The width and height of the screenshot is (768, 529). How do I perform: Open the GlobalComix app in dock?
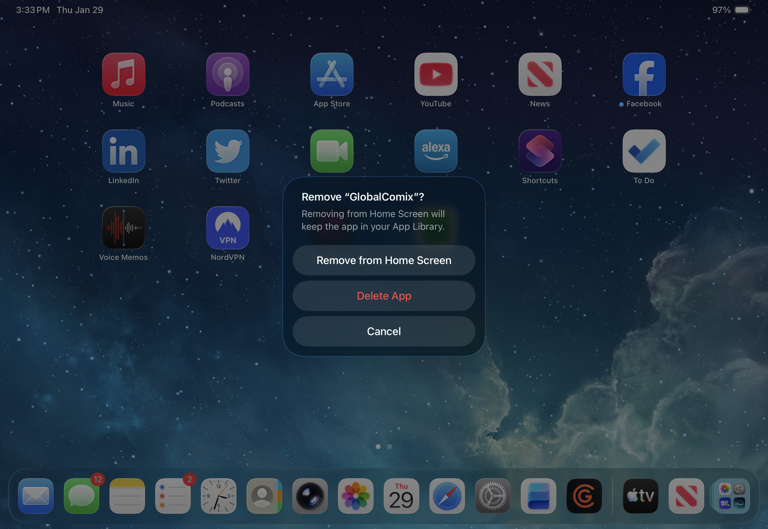coord(584,496)
